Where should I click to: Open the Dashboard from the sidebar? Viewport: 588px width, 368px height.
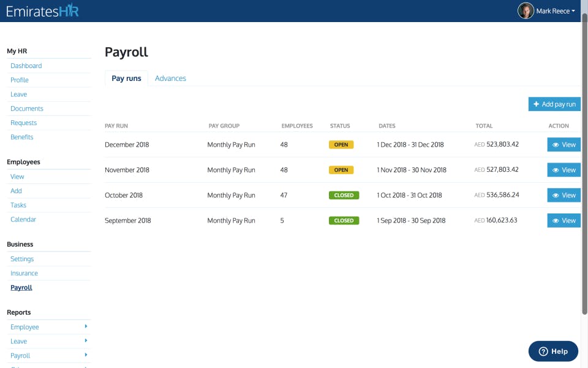[x=26, y=66]
